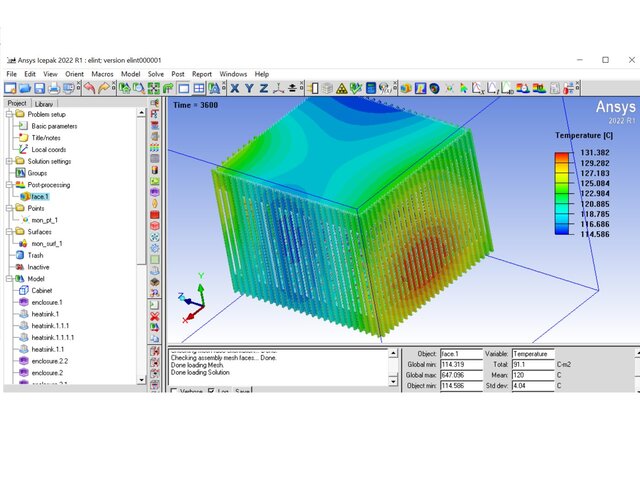The height and width of the screenshot is (495, 640).
Task: Click the Object field showing face.1
Action: pyautogui.click(x=461, y=354)
